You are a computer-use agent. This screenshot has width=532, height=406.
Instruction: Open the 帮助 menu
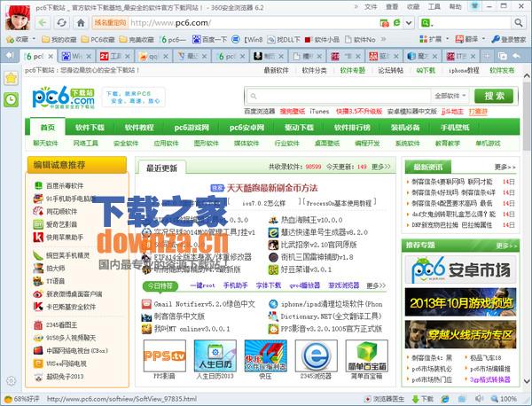click(x=456, y=6)
